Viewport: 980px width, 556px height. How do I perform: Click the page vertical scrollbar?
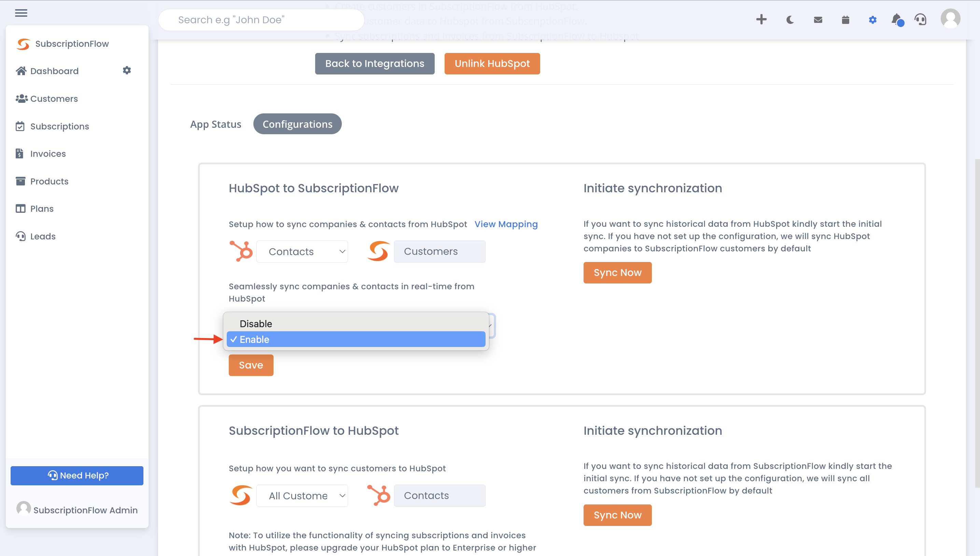click(x=977, y=323)
